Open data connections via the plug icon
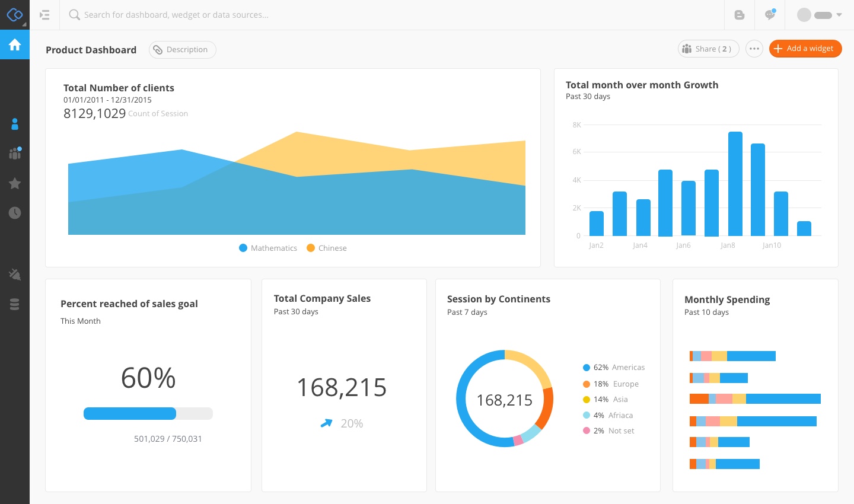 [14, 274]
